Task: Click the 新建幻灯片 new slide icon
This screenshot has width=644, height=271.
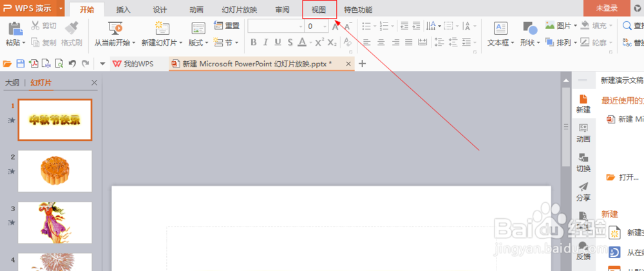Action: tap(162, 28)
